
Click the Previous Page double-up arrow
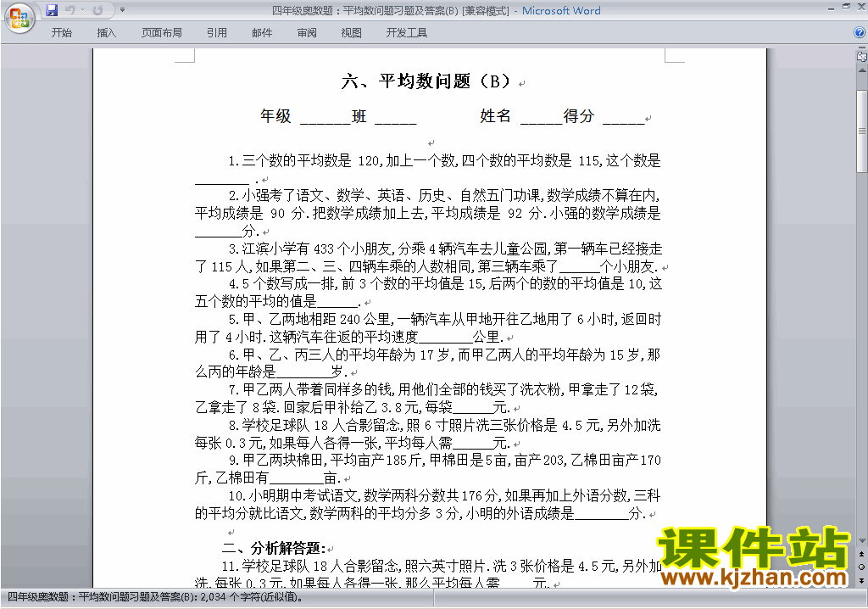[862, 554]
